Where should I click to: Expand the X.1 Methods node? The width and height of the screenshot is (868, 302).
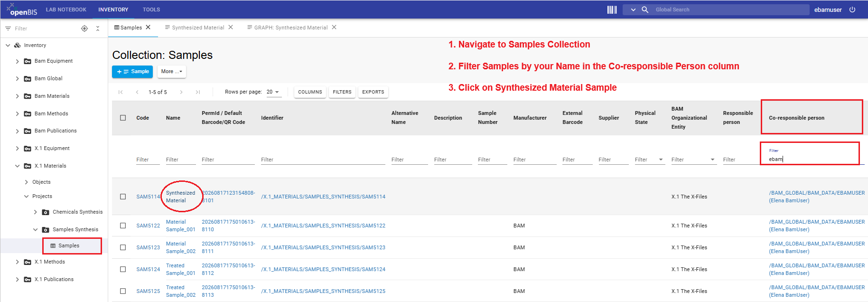(18, 262)
